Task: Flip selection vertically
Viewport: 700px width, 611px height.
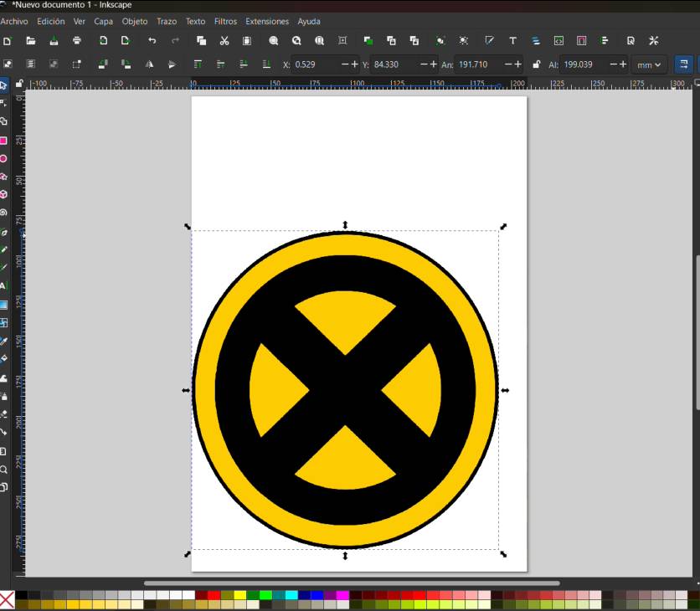Action: click(x=172, y=64)
